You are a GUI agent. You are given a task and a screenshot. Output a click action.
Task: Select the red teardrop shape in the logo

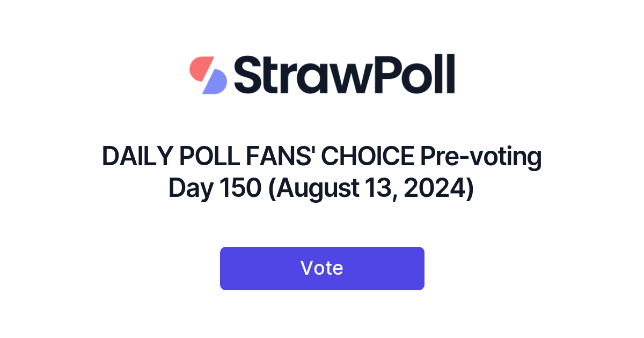click(x=200, y=67)
